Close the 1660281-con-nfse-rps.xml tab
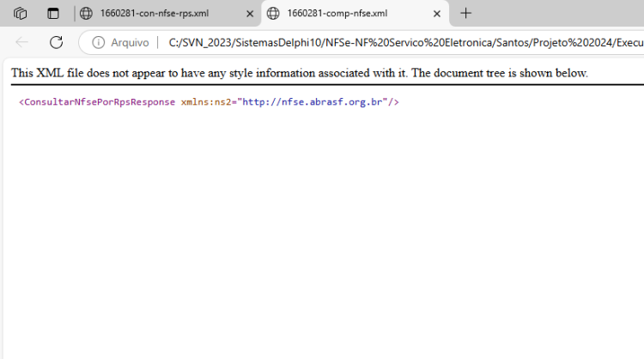 250,14
